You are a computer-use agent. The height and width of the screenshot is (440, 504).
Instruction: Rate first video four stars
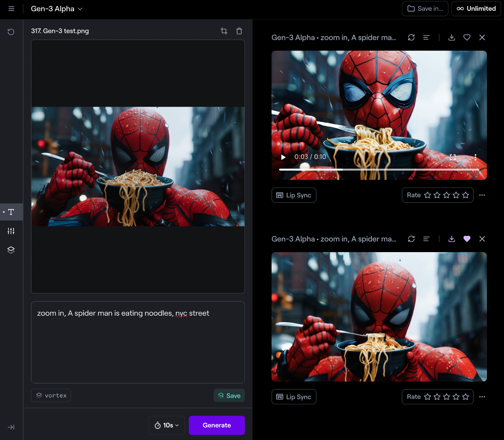click(456, 195)
